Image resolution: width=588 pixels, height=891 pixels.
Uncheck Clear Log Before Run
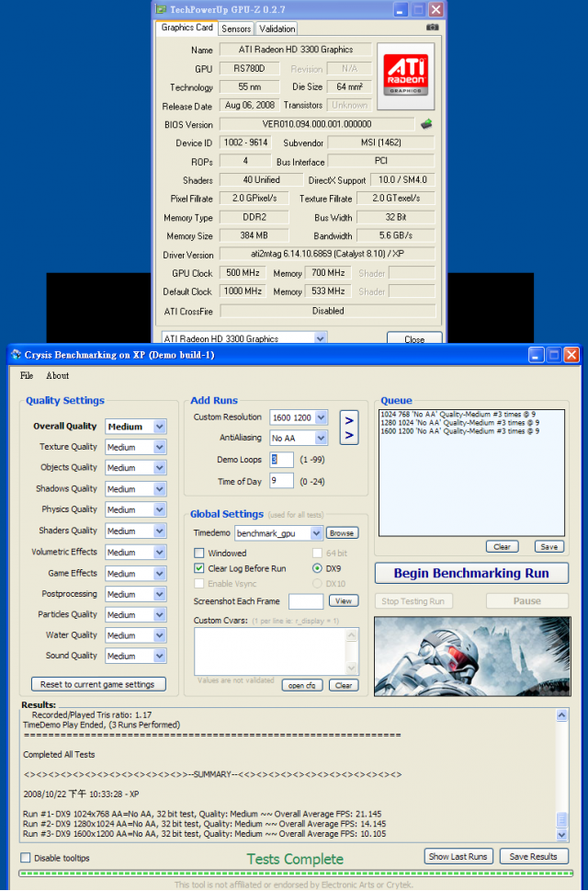click(198, 568)
